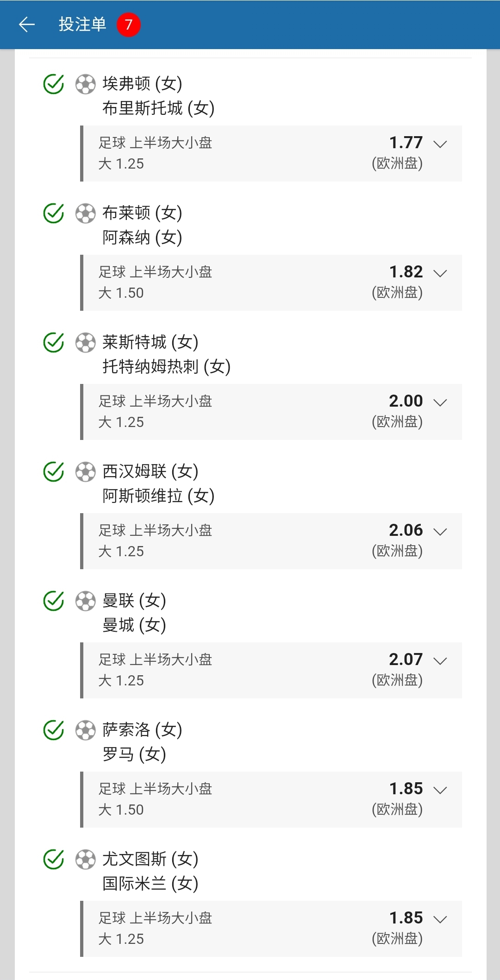
Task: Tap soccer ball icon beside 萨索洛 (女)
Action: (x=85, y=730)
